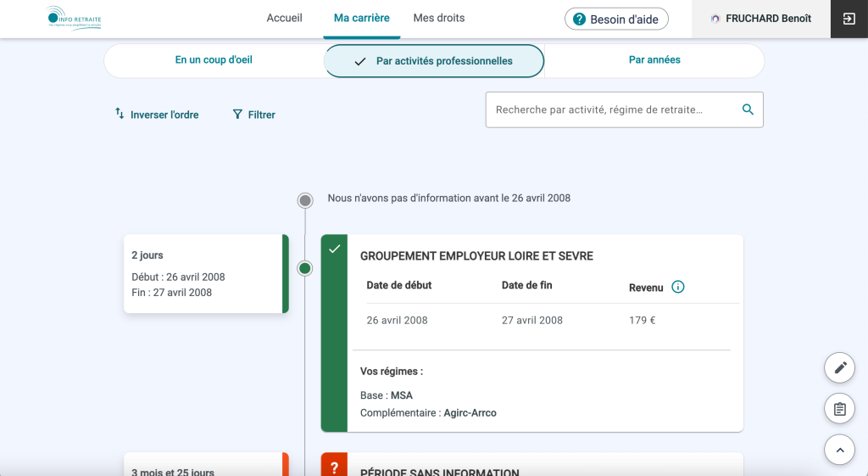Switch to the En un coup d'oeil tab

pos(214,60)
